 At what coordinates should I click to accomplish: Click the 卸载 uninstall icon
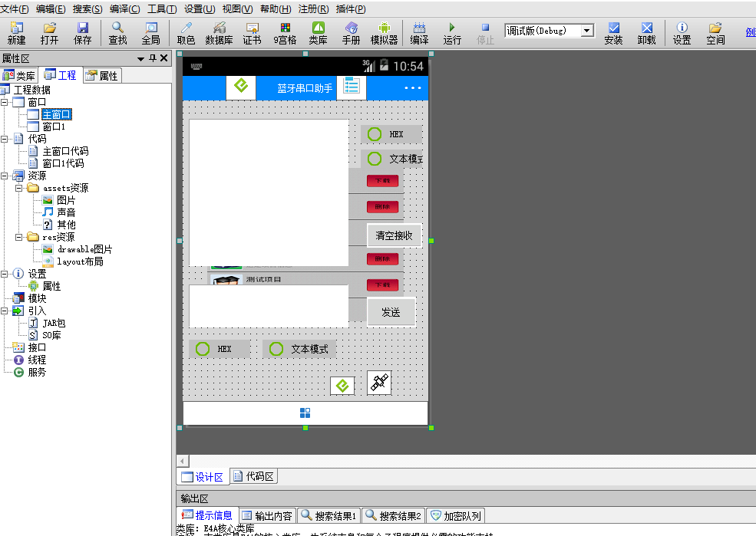(646, 33)
